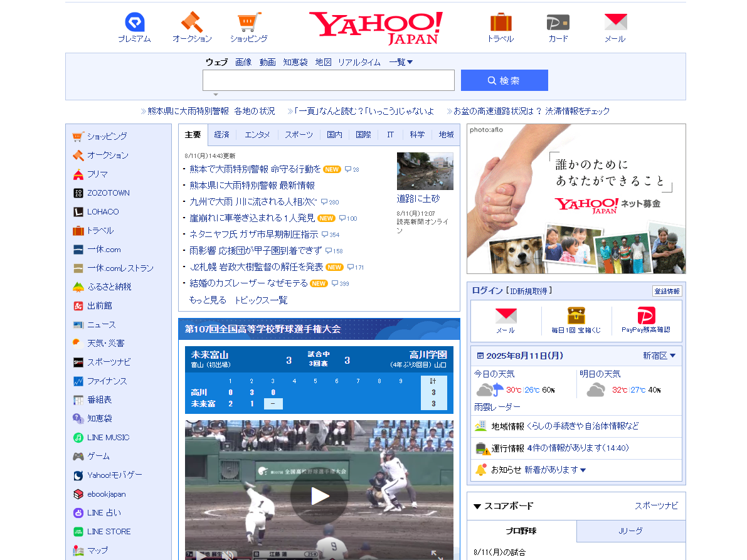
Task: Select the Yahoo! Mail envelope icon
Action: 615,26
